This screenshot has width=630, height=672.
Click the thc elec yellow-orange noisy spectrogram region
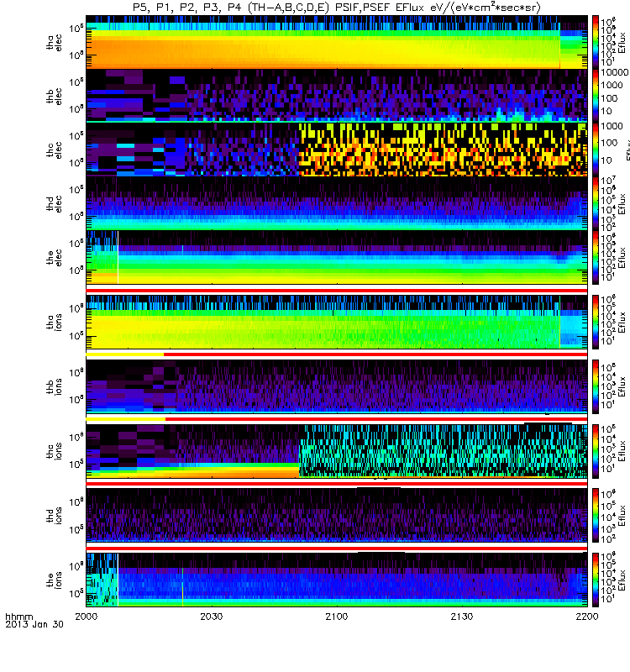(443, 150)
